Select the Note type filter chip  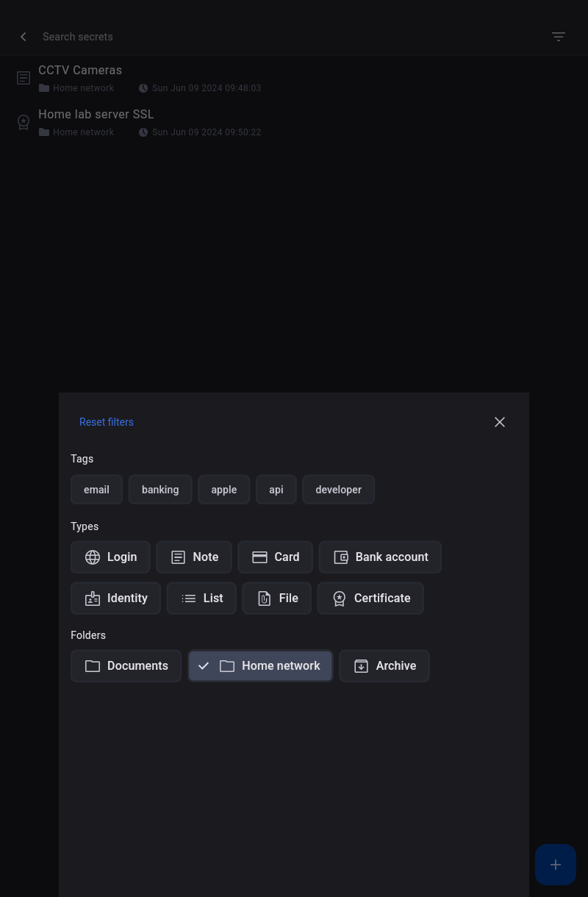(194, 557)
